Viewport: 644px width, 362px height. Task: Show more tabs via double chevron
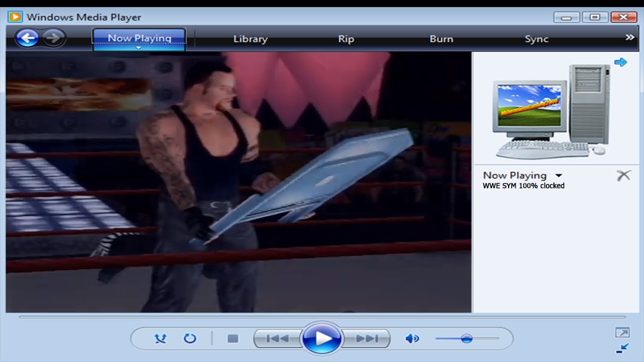629,37
